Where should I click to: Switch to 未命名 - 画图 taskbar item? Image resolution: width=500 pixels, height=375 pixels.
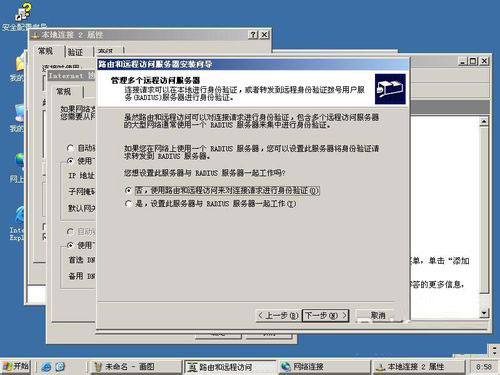(135, 367)
